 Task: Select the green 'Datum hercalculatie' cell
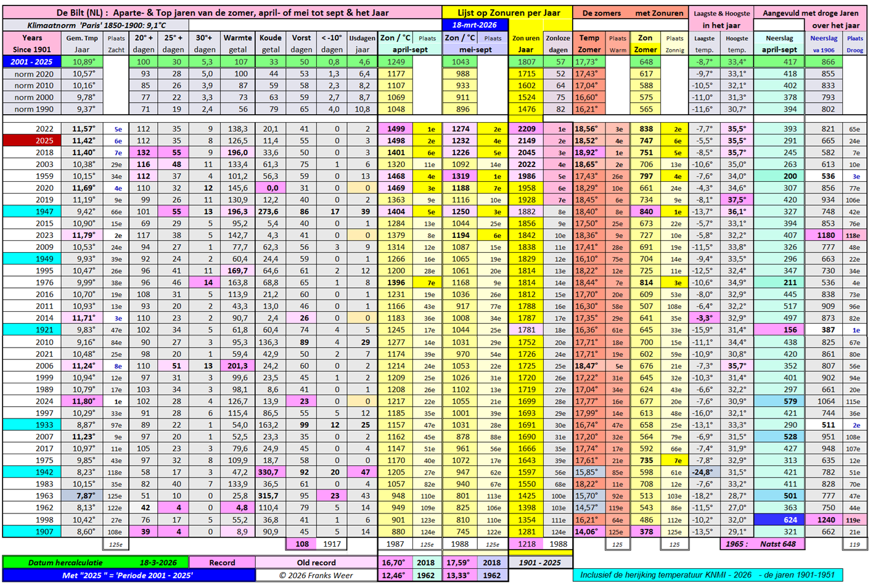(96, 563)
